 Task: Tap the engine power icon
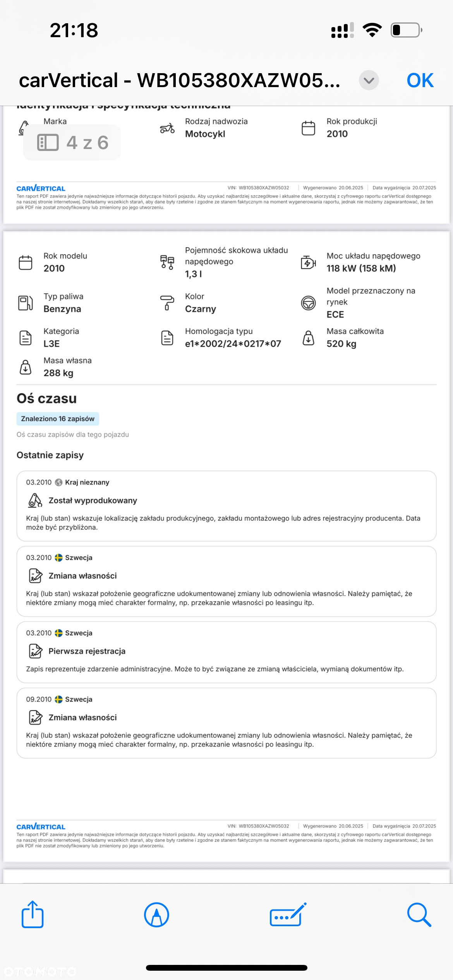point(309,262)
